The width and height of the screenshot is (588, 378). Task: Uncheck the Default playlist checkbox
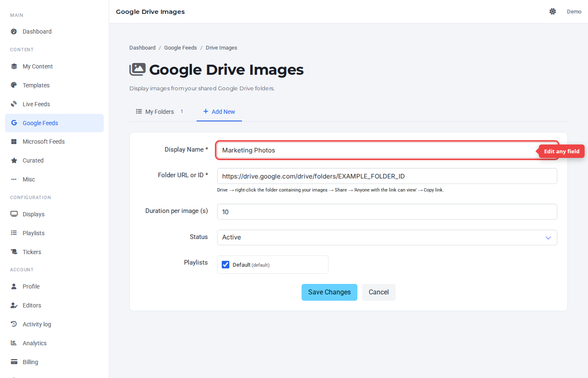pos(226,265)
